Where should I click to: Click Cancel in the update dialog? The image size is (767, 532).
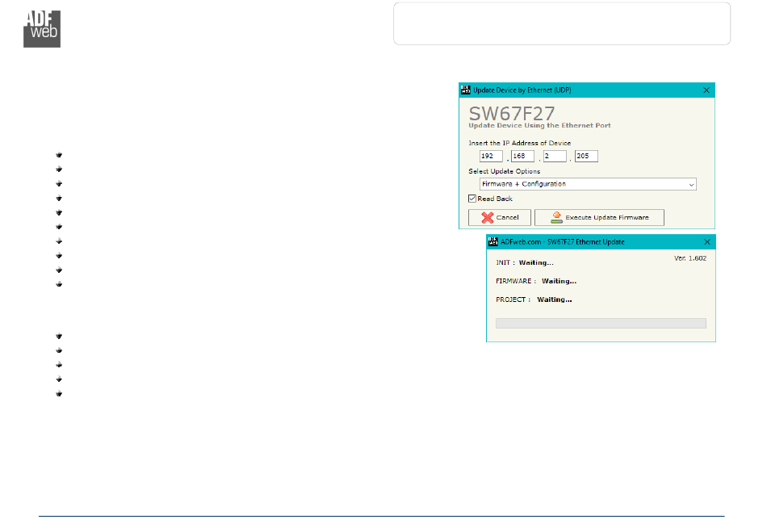[x=500, y=218]
